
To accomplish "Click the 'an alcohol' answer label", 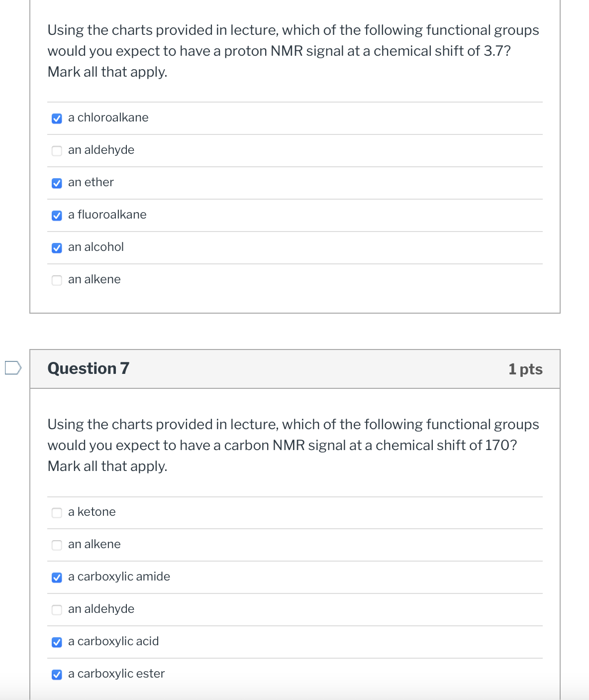I will point(96,247).
